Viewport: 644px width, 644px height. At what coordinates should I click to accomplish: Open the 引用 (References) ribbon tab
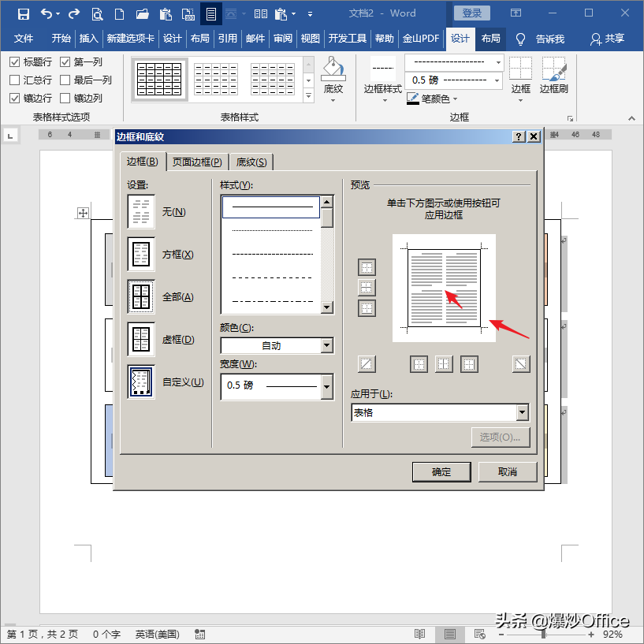click(228, 39)
